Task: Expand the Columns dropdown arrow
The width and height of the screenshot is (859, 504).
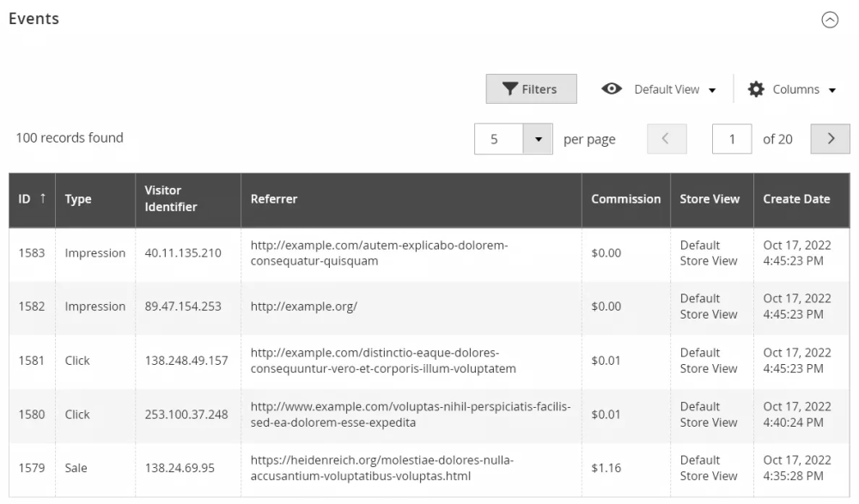Action: [832, 90]
